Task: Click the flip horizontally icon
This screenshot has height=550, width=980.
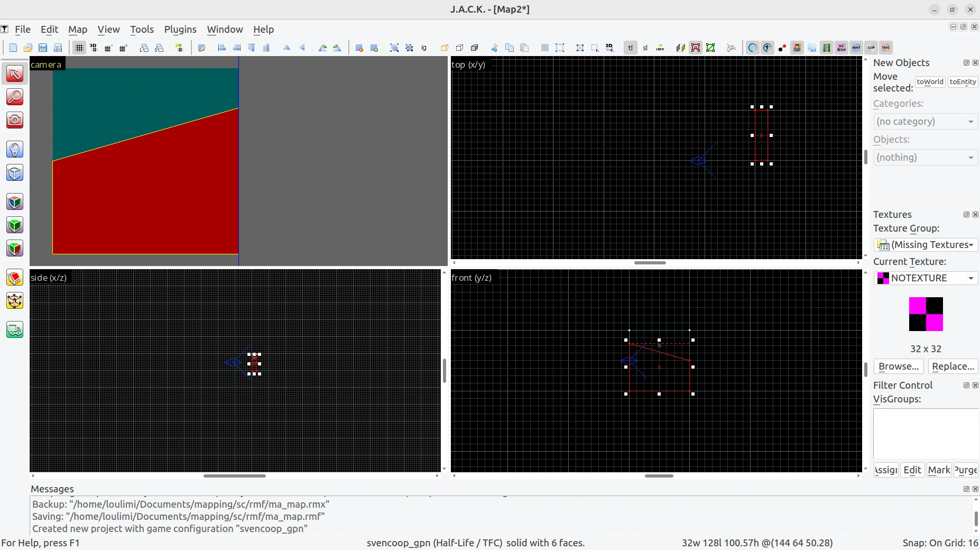Action: (287, 48)
